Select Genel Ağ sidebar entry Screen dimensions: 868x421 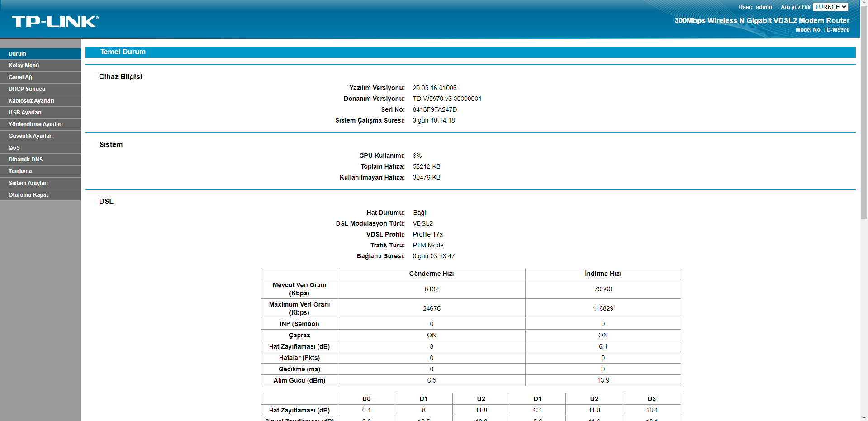coord(40,77)
